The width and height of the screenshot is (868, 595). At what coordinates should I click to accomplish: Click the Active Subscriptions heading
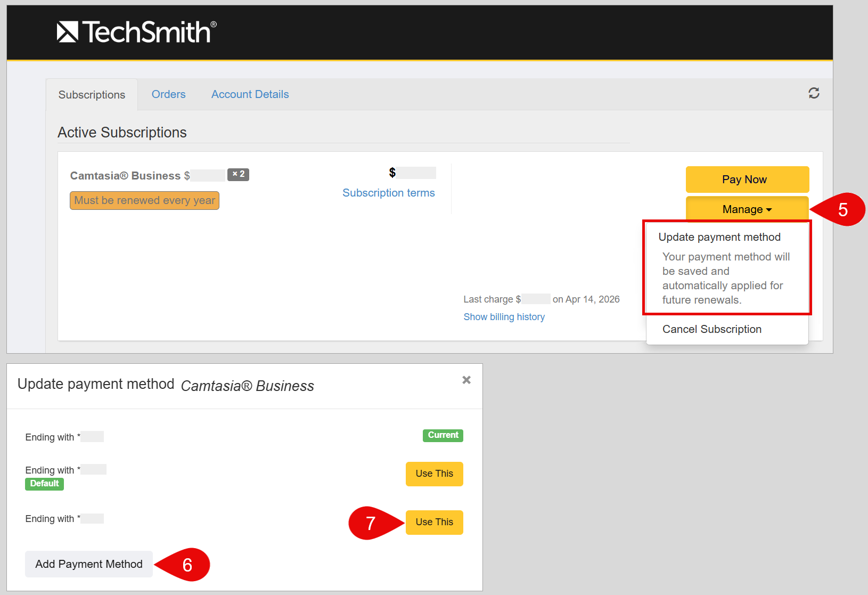point(122,132)
